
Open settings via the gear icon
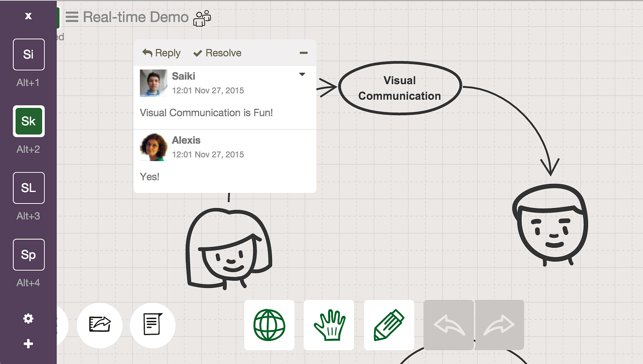coord(28,318)
